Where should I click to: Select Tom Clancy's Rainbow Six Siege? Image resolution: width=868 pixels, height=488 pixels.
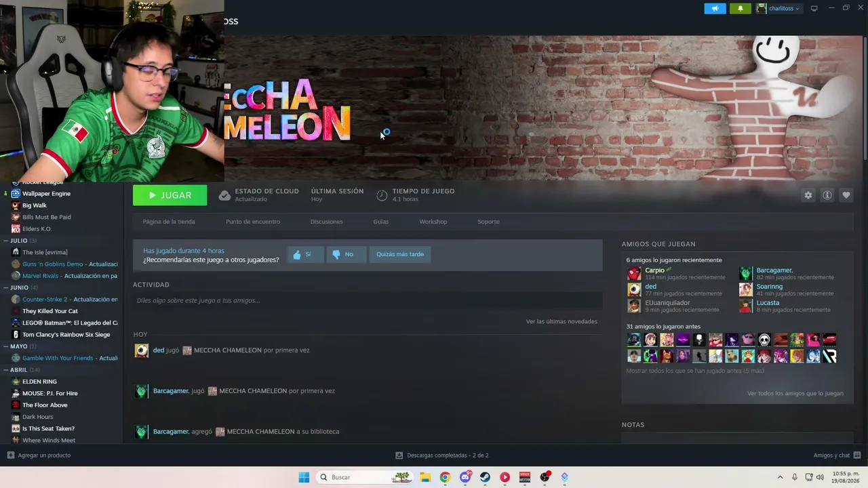point(66,335)
